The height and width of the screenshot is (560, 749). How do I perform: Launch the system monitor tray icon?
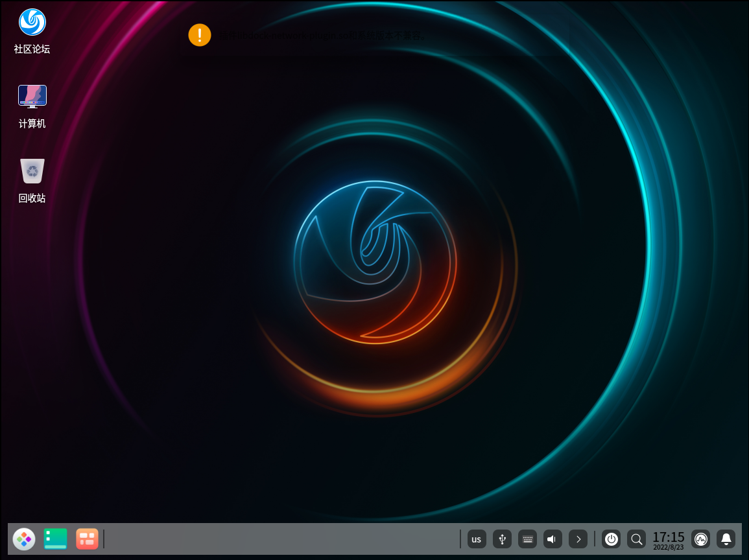click(x=700, y=539)
